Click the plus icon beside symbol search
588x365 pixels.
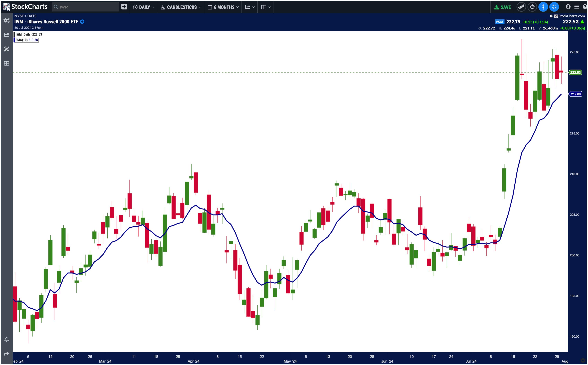tap(124, 7)
